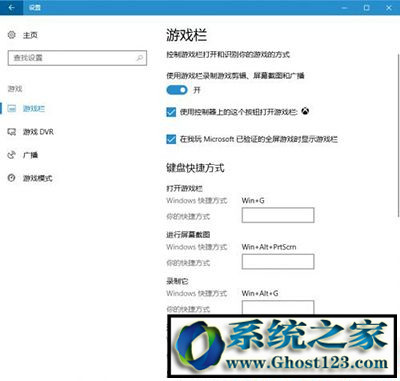400x381 pixels.
Task: Select the 游戏模式 sidebar icon
Action: click(12, 178)
